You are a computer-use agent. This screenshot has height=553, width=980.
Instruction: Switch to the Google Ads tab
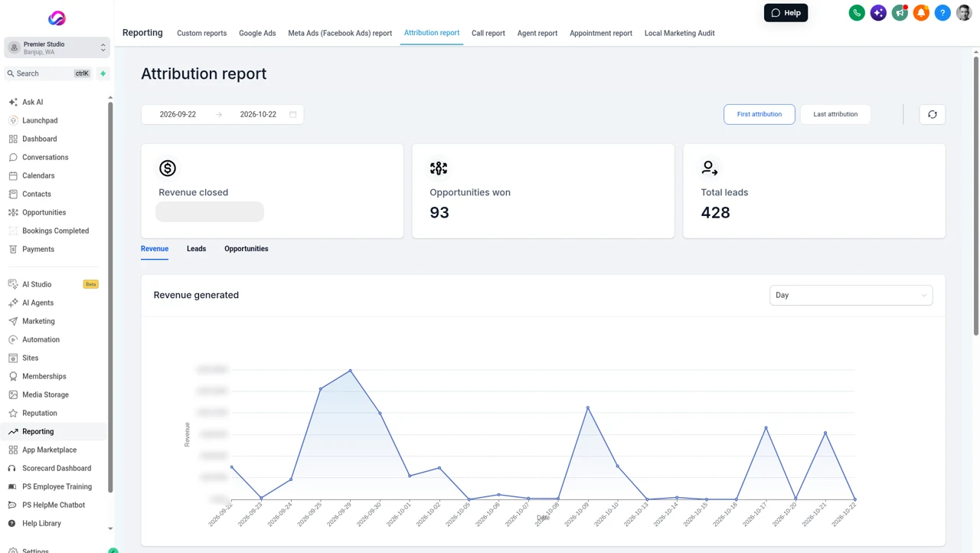point(257,34)
